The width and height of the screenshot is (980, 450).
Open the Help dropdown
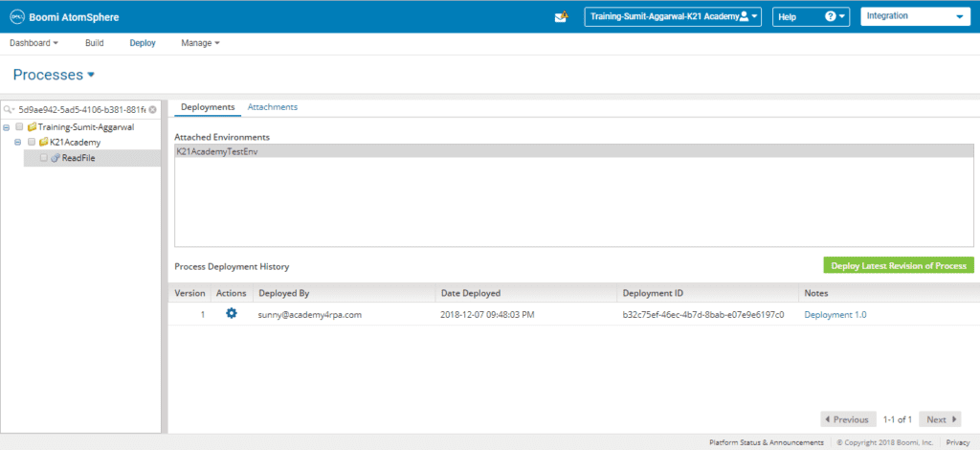(812, 17)
